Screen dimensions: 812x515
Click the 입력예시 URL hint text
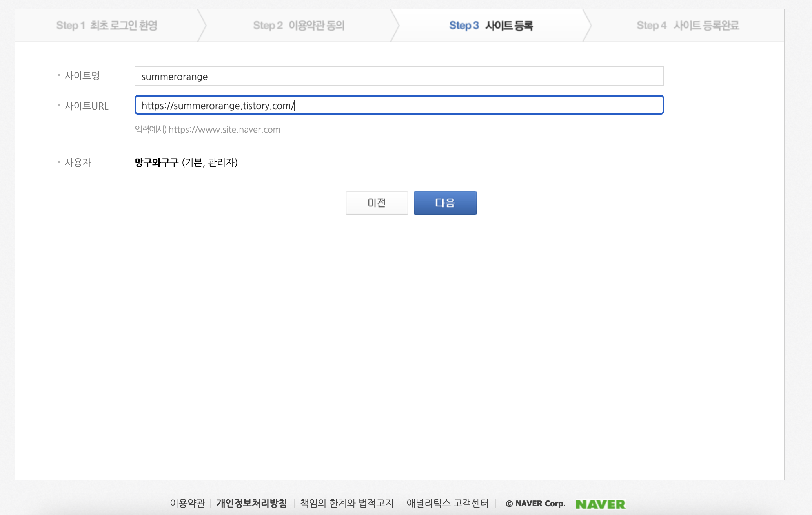(x=208, y=130)
